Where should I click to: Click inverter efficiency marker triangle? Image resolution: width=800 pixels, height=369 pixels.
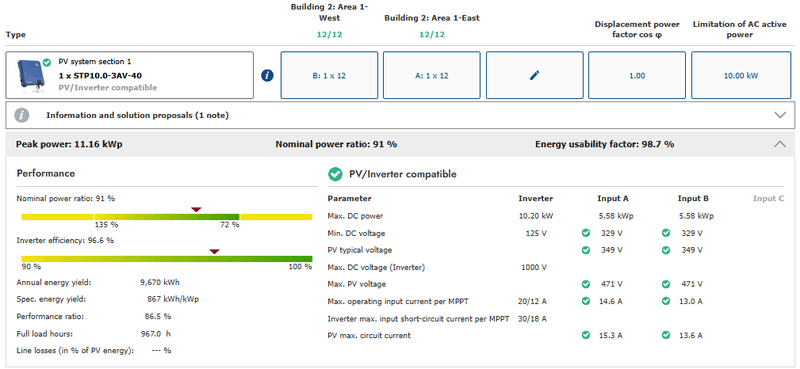pyautogui.click(x=214, y=251)
